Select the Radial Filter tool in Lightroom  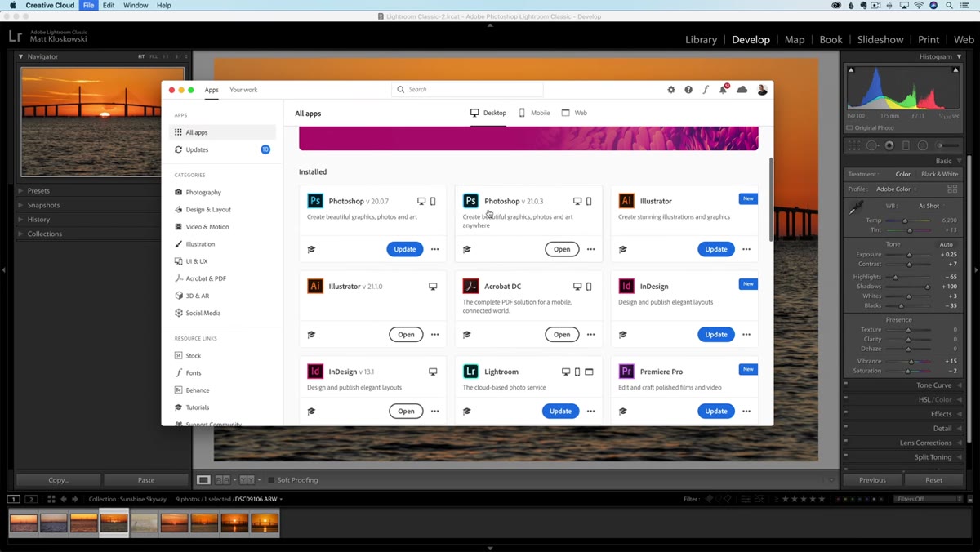click(x=923, y=145)
